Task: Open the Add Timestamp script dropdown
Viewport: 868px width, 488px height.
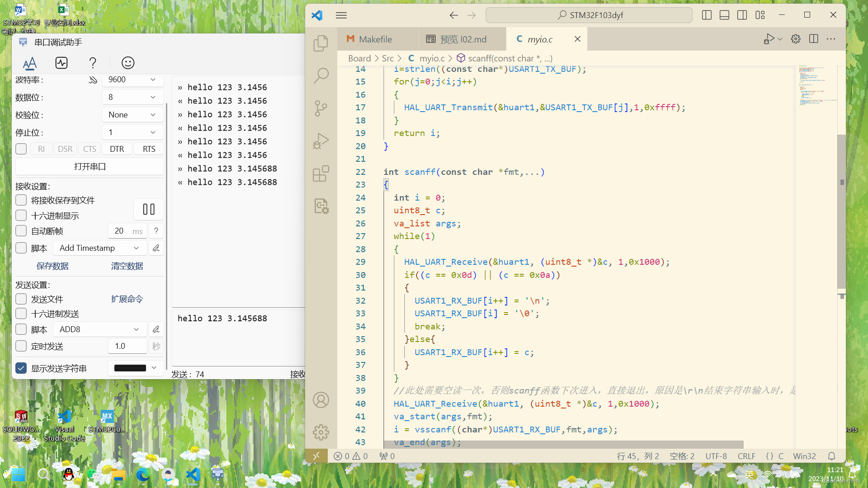Action: [x=99, y=248]
